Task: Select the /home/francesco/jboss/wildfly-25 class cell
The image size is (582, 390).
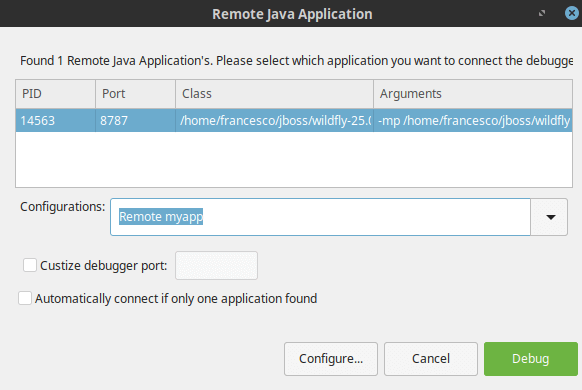Action: tap(274, 121)
